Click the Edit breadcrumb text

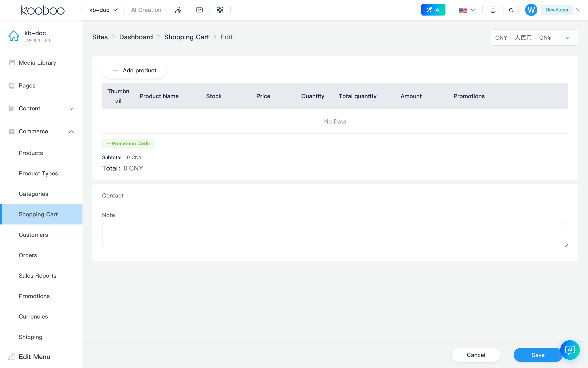tap(226, 37)
